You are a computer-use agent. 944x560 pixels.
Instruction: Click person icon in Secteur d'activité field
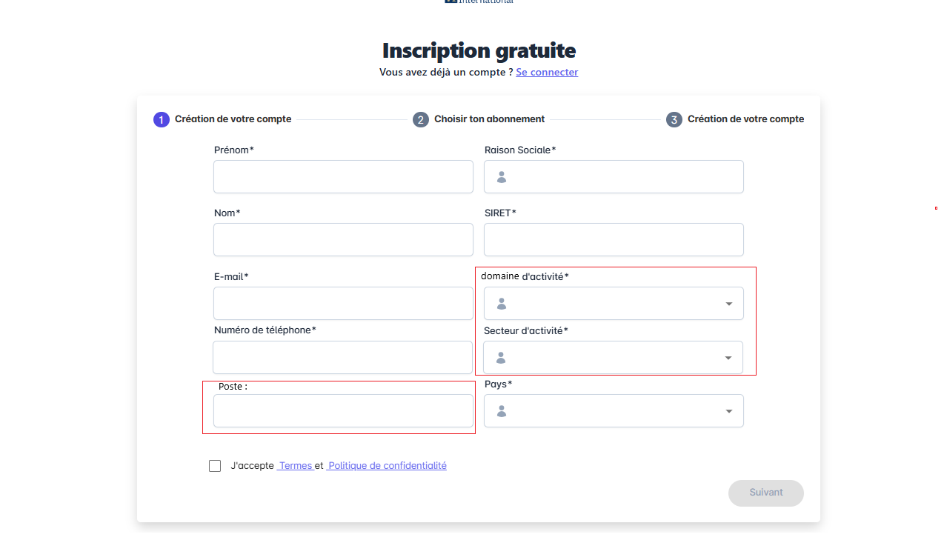(501, 358)
